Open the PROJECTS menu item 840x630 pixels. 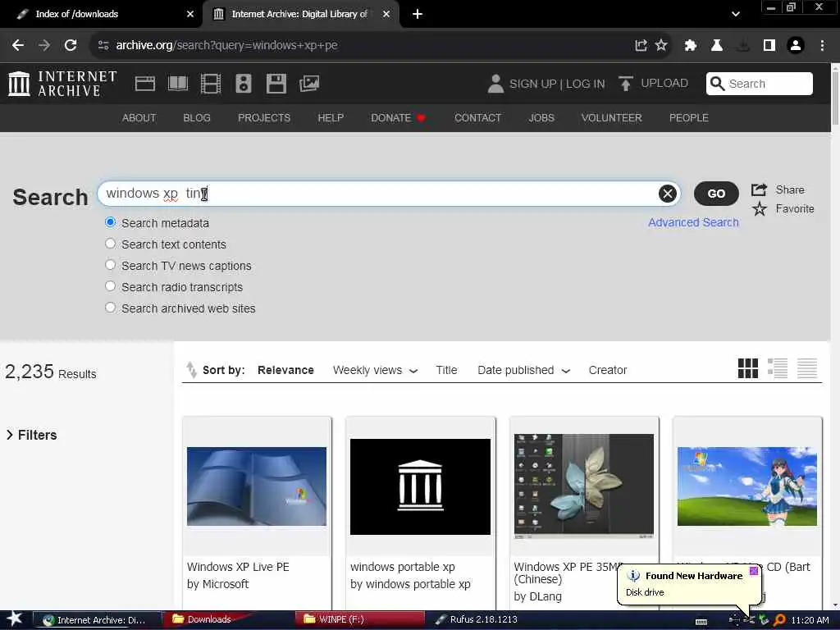pyautogui.click(x=264, y=118)
